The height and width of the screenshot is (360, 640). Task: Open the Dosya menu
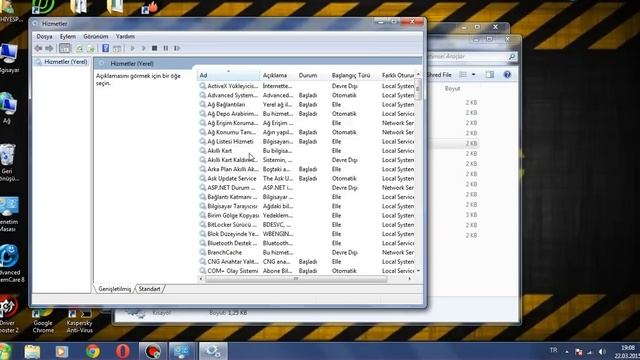[x=44, y=36]
